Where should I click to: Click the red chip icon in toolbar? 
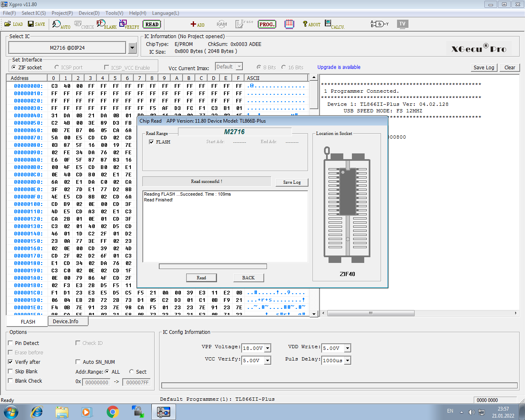[x=289, y=24]
